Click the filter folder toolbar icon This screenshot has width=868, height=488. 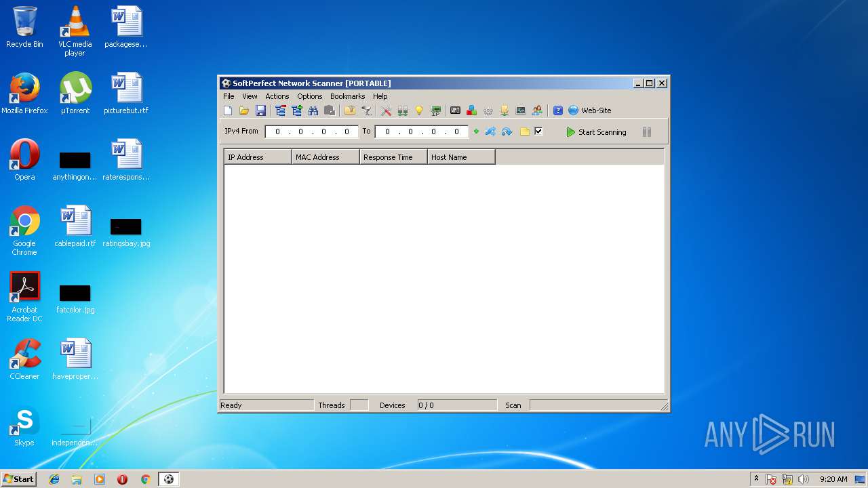(350, 110)
